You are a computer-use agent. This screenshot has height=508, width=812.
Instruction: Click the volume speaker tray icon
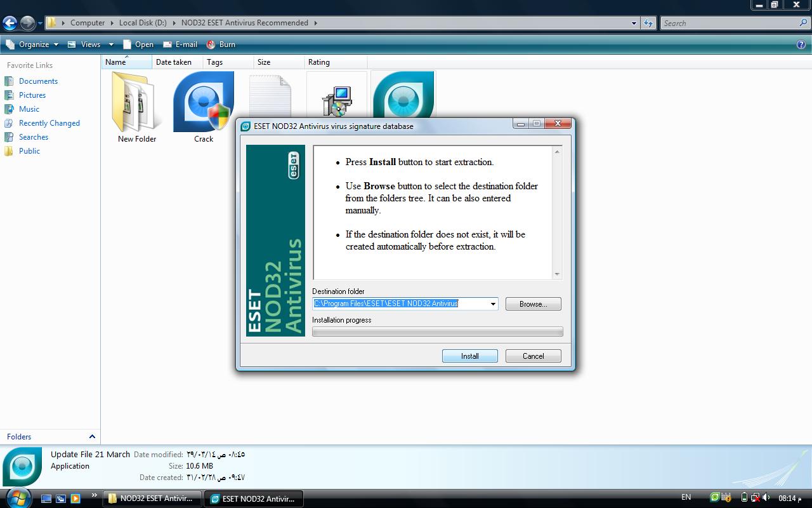[766, 498]
